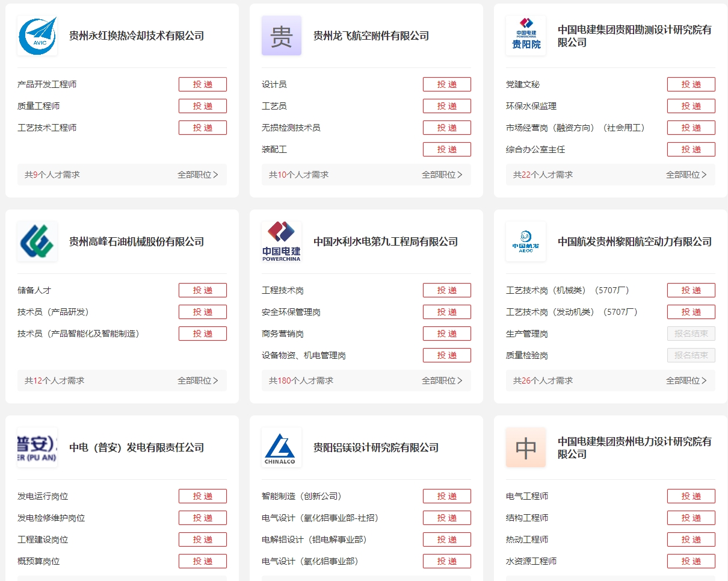The width and height of the screenshot is (728, 581).
Task: Apply (投递) for 装配工
Action: coord(447,149)
